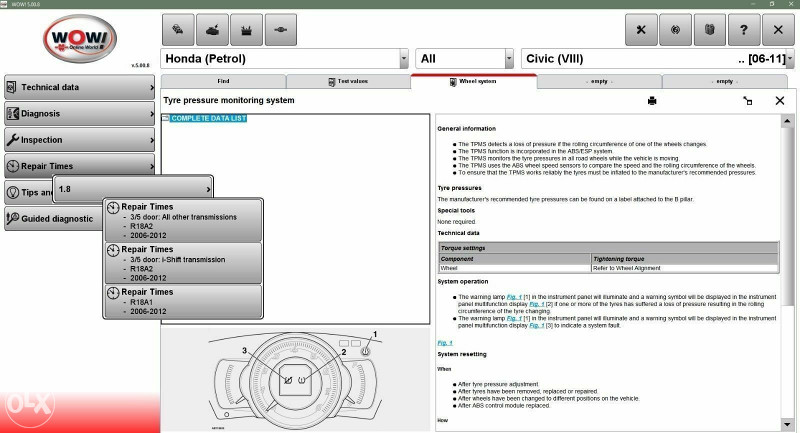This screenshot has height=433, width=800.
Task: Select the last empty tab
Action: point(724,81)
